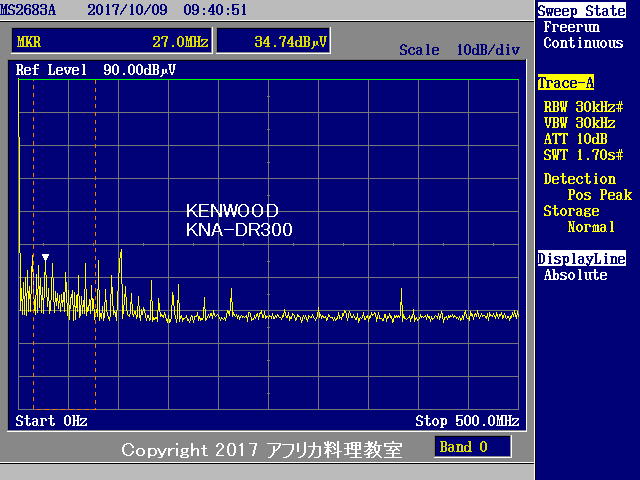Open the Trace-A menu header

click(x=566, y=83)
